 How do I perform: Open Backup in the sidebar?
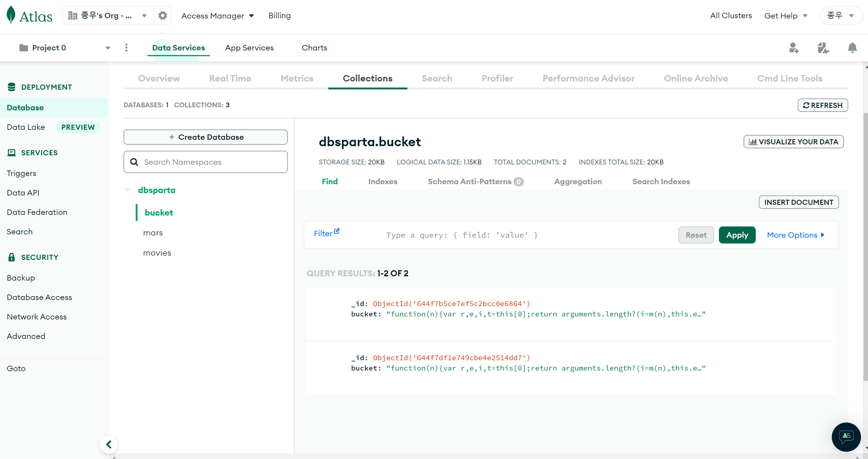point(21,278)
